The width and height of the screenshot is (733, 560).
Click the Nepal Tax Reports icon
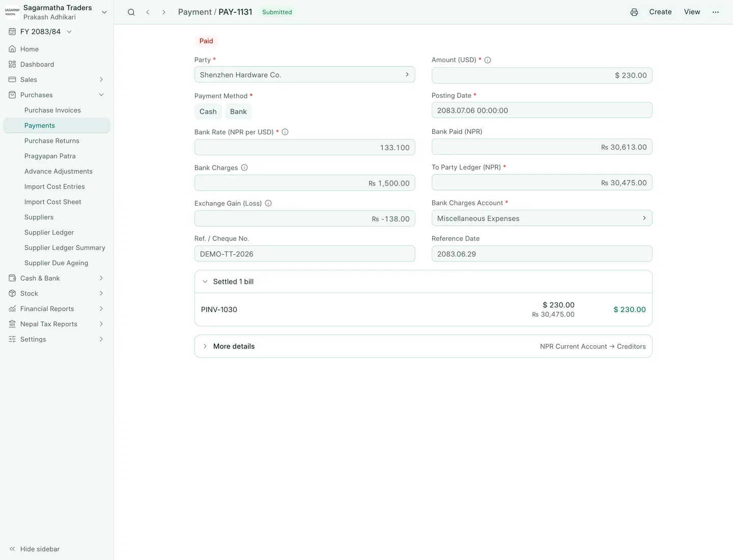12,324
